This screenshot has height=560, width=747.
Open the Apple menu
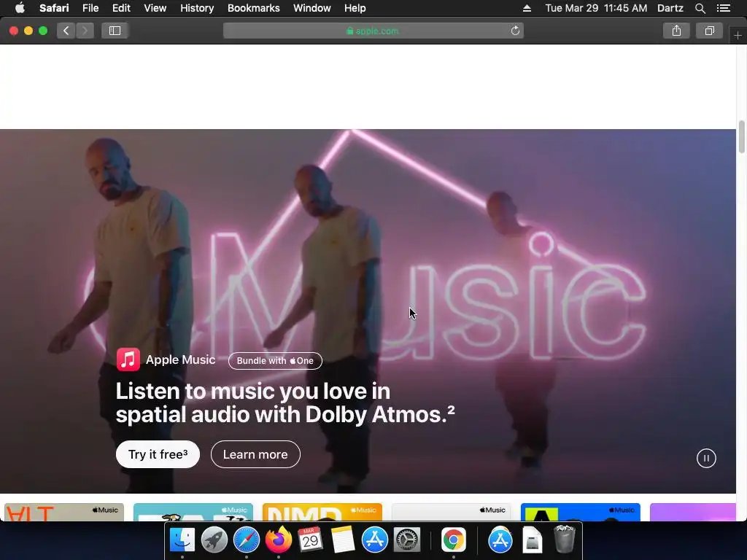tap(20, 8)
